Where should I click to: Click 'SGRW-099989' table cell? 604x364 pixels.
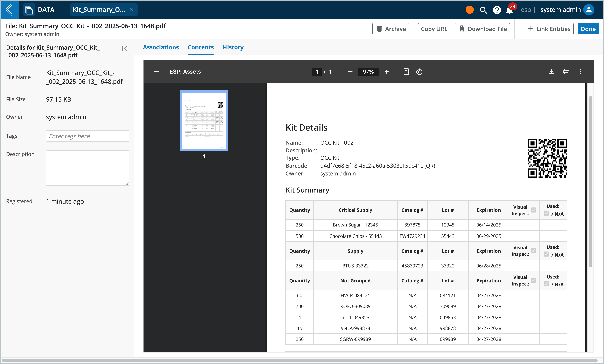pyautogui.click(x=355, y=339)
